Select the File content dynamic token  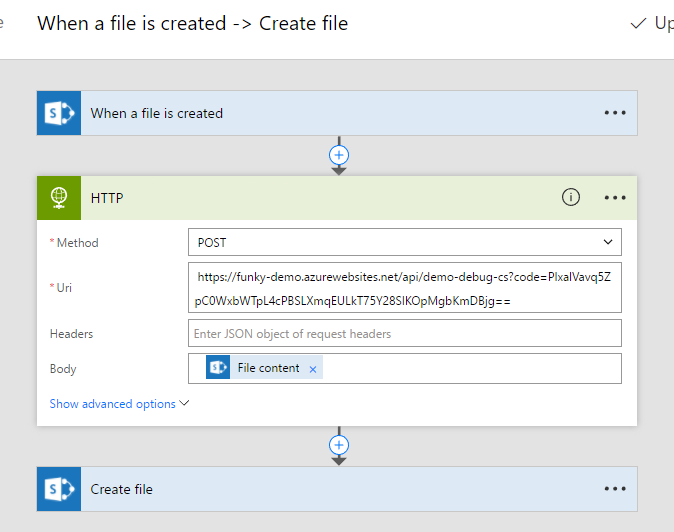pos(267,368)
